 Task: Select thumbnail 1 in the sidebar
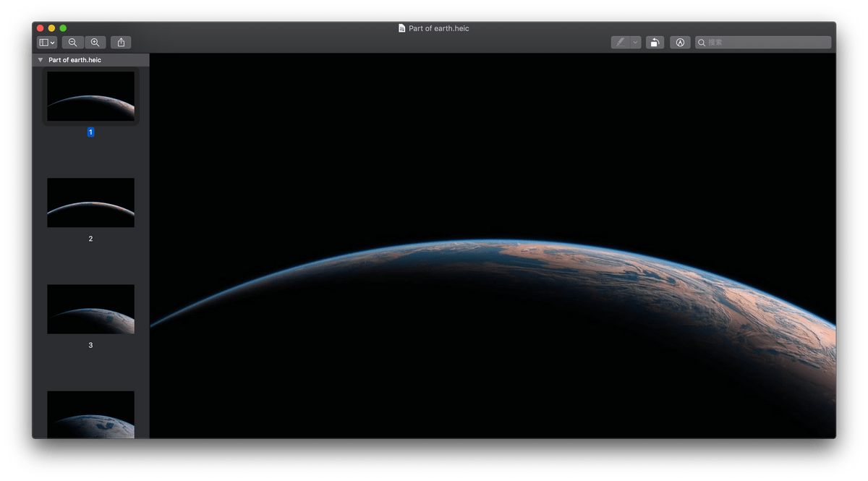pyautogui.click(x=90, y=96)
